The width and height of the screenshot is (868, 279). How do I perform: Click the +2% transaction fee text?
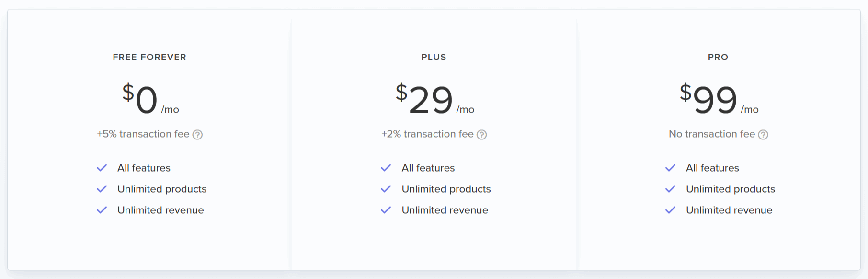click(x=427, y=134)
